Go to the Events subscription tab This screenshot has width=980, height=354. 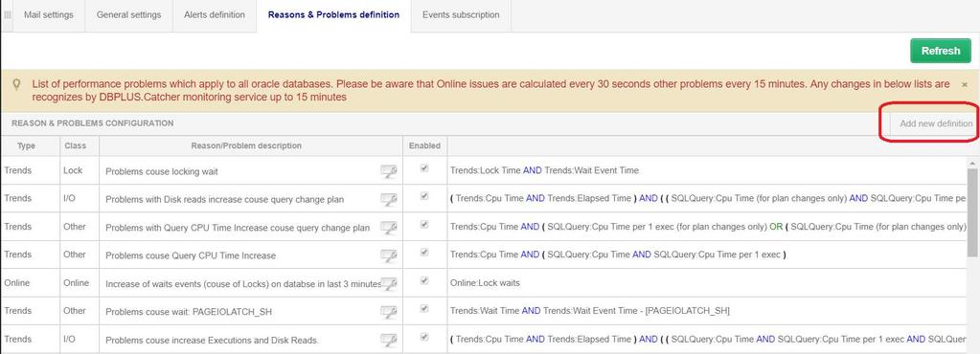[461, 15]
